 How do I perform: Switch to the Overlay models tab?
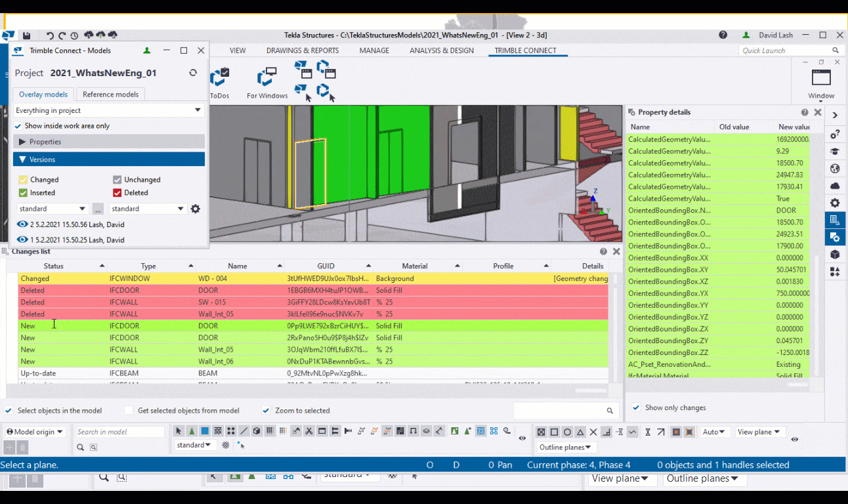(x=43, y=94)
